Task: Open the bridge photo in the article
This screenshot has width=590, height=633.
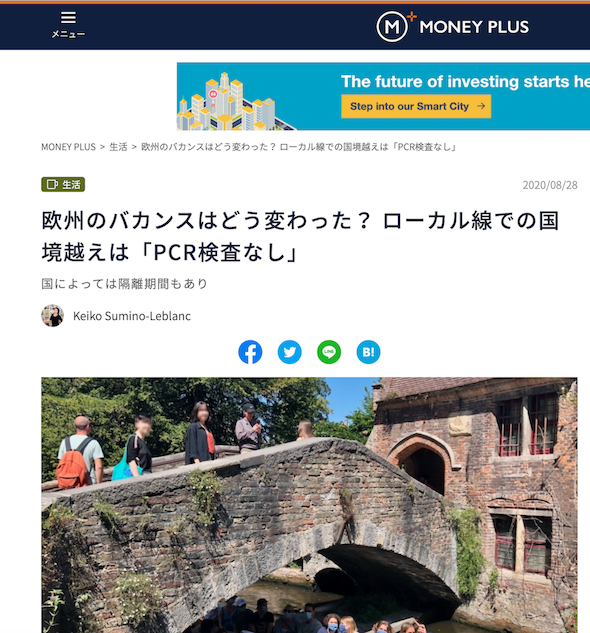Action: click(309, 505)
